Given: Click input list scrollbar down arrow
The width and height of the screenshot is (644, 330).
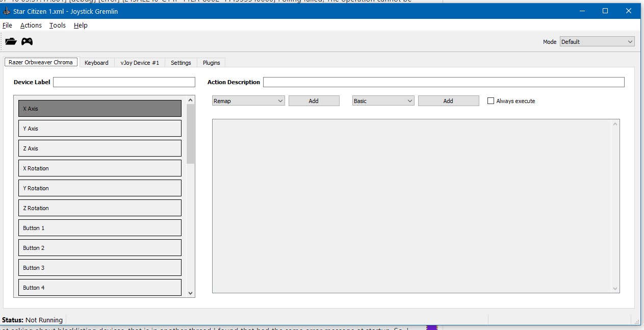Looking at the screenshot, I should pyautogui.click(x=191, y=293).
